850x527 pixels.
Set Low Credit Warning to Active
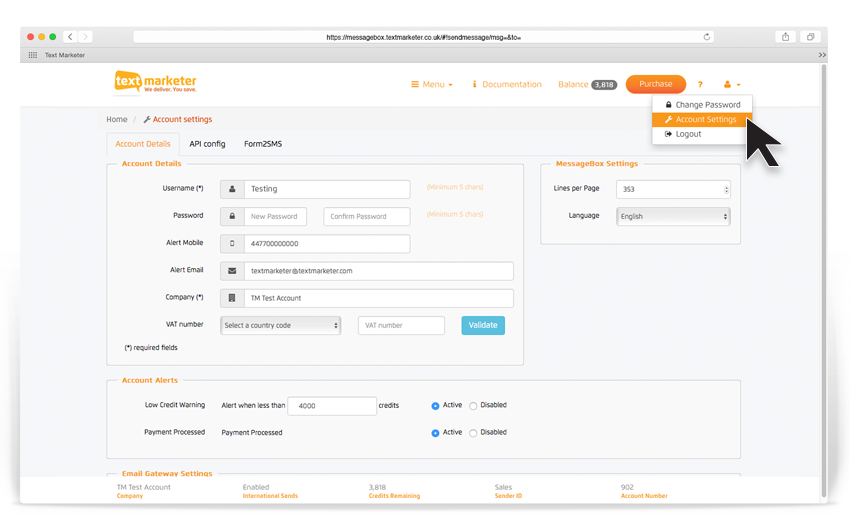tap(436, 406)
